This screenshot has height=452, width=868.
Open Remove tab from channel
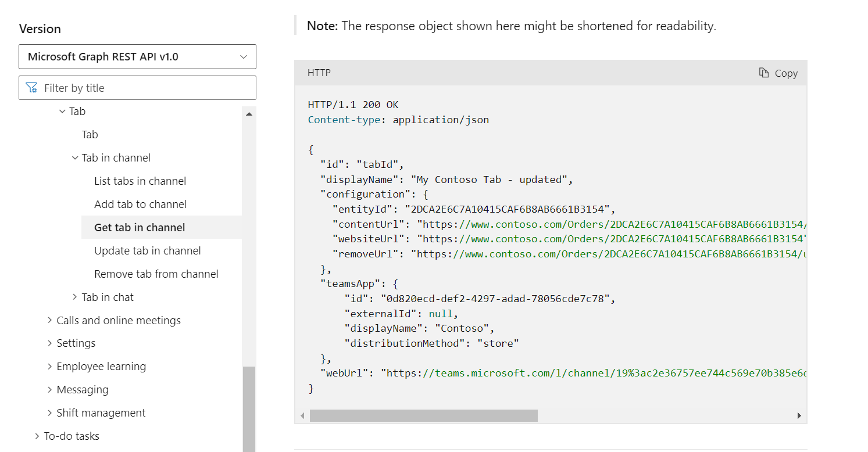point(156,274)
